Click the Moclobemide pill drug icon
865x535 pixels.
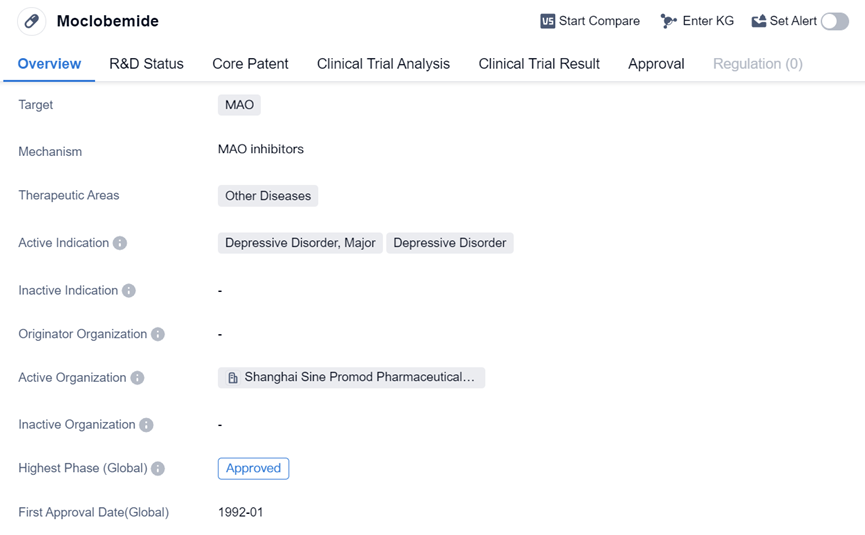(32, 21)
